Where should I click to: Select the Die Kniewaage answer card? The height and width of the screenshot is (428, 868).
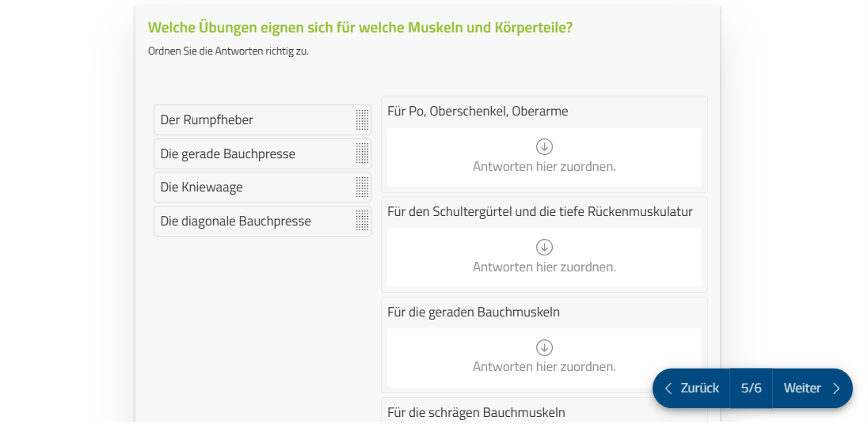[x=262, y=187]
